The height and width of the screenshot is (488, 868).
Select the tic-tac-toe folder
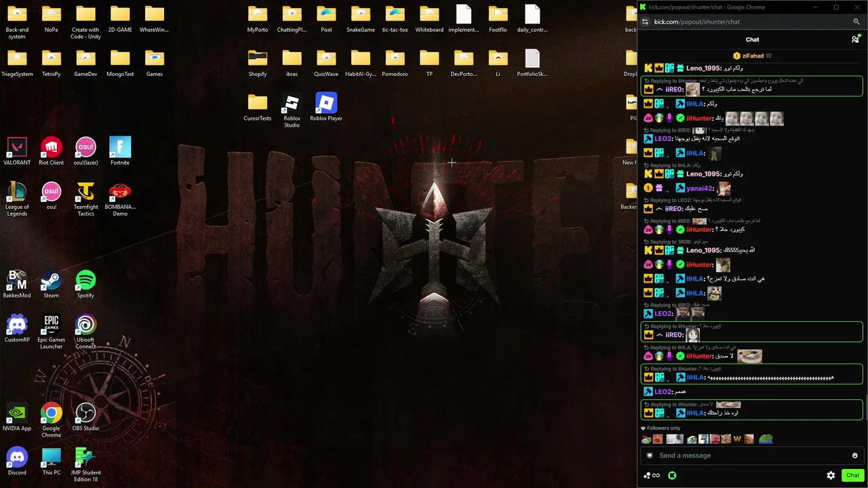point(395,19)
